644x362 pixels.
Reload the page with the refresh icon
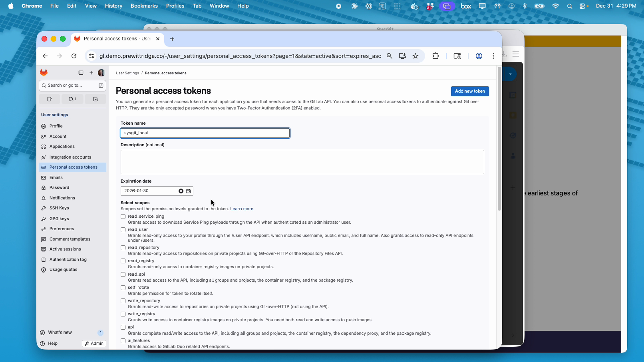74,56
